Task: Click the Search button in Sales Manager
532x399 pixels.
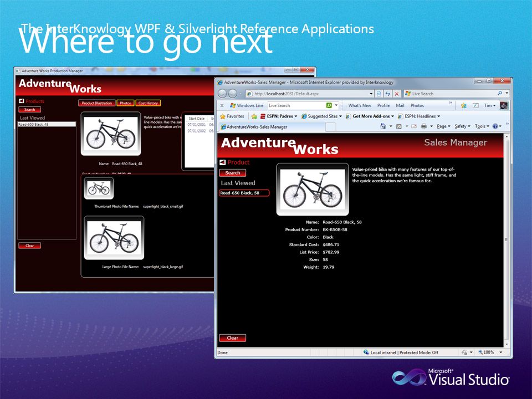Action: pyautogui.click(x=232, y=173)
